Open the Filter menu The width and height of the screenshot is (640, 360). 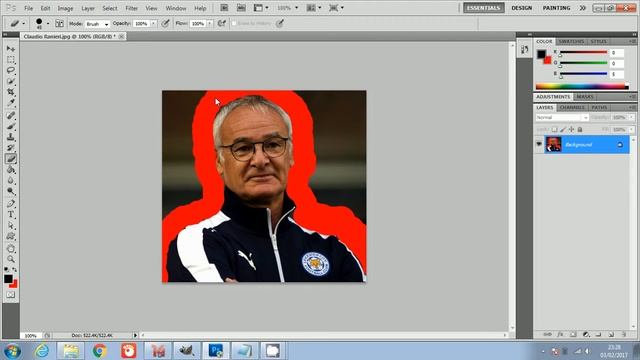coord(131,8)
